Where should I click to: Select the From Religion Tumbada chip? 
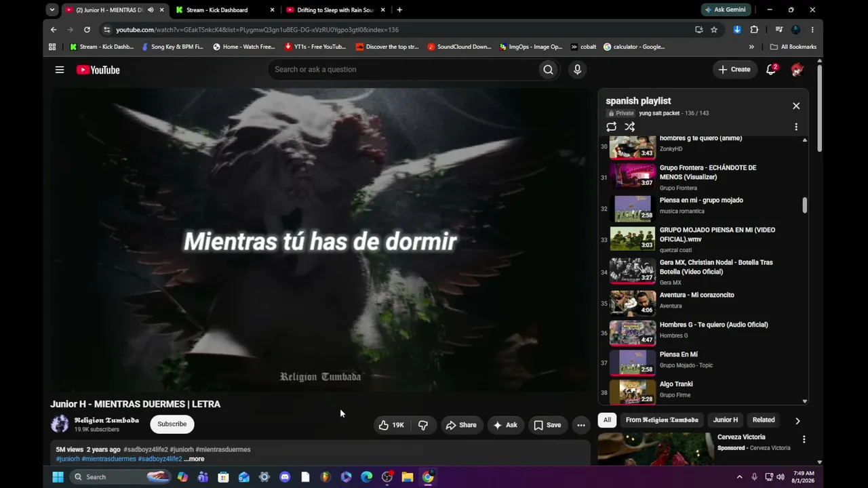tap(662, 420)
